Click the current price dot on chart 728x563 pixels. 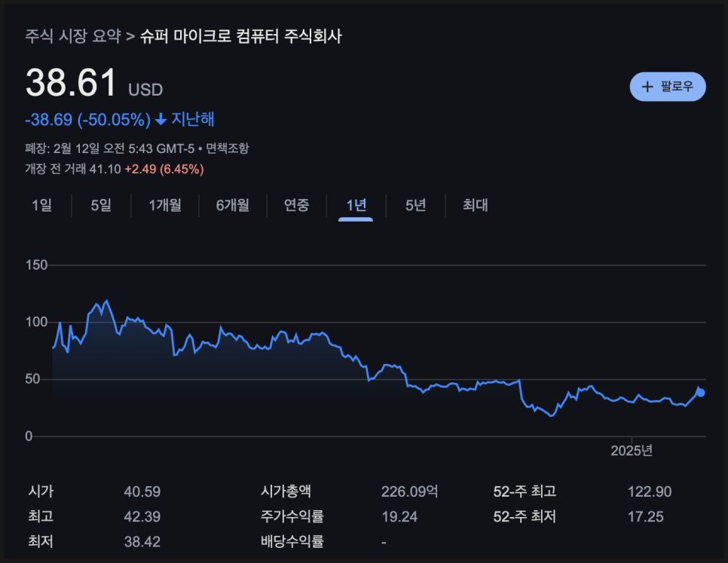click(701, 393)
